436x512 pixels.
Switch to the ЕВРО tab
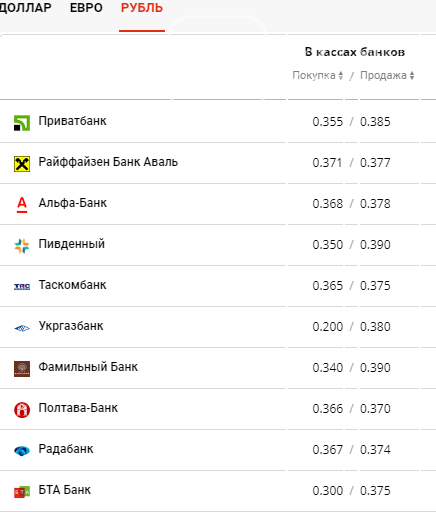[x=86, y=8]
